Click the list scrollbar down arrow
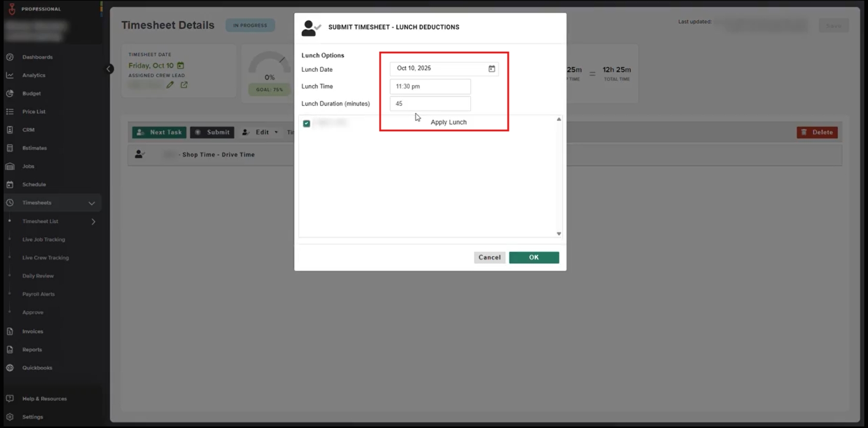The image size is (868, 428). pyautogui.click(x=559, y=234)
